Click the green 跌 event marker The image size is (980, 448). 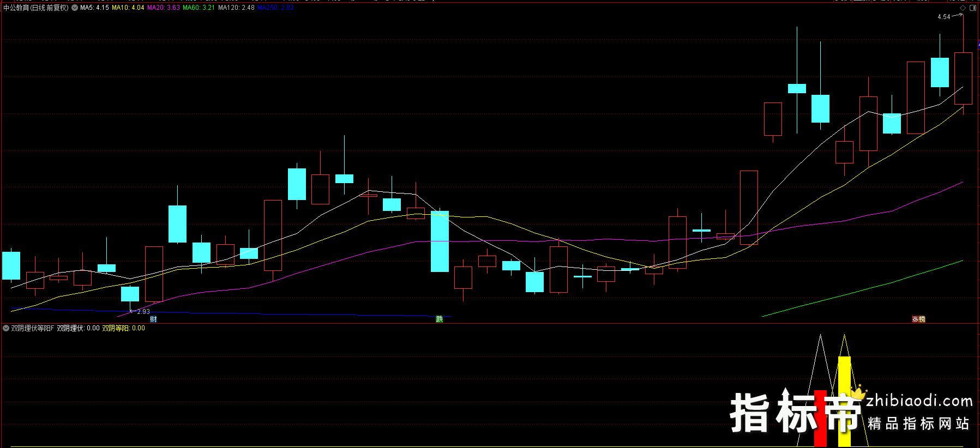(x=440, y=319)
